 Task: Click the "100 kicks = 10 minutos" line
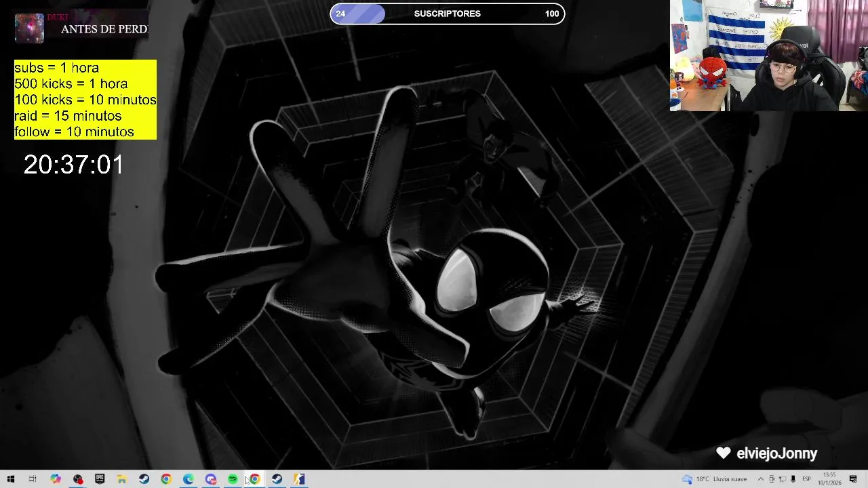[85, 100]
